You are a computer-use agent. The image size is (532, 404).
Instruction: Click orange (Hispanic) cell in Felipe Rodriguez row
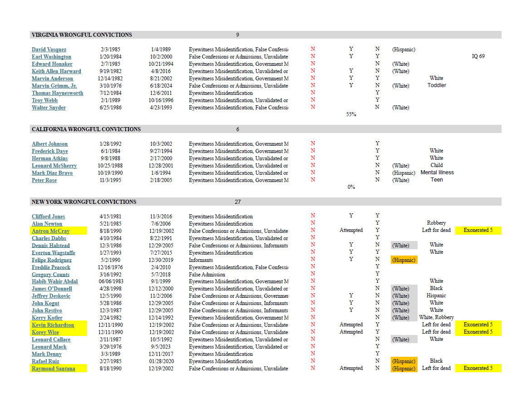[404, 260]
